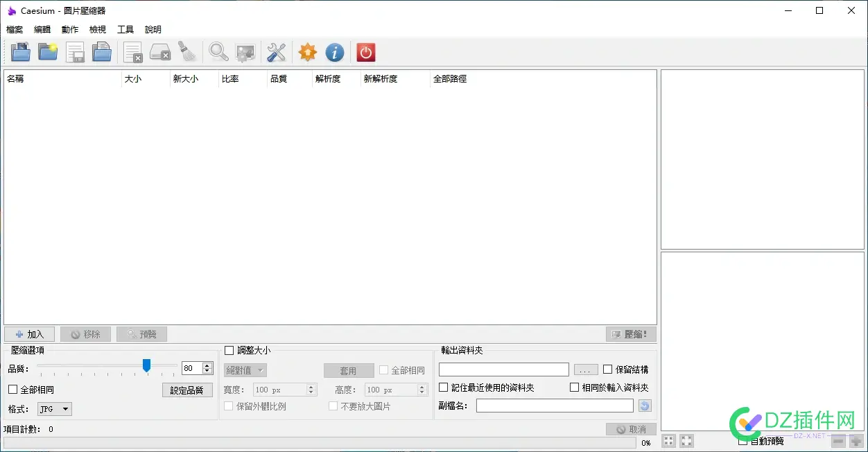Tick the 相同於輸入資料夾 checkbox

(574, 388)
